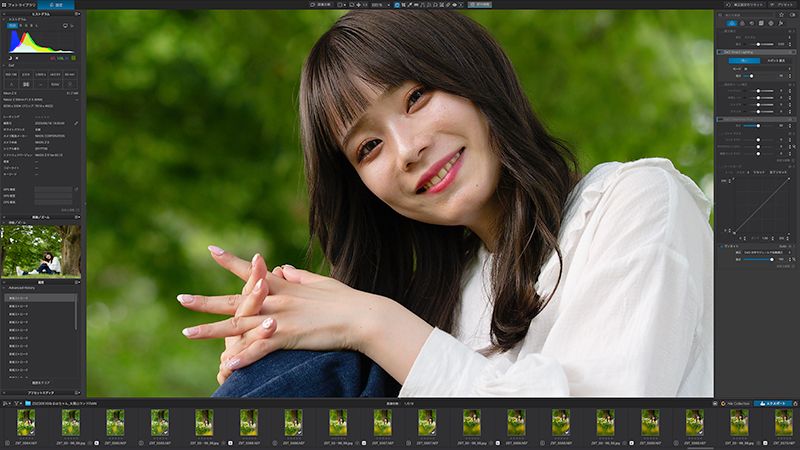
Task: Select the Detail palette category icon
Action: click(x=752, y=23)
